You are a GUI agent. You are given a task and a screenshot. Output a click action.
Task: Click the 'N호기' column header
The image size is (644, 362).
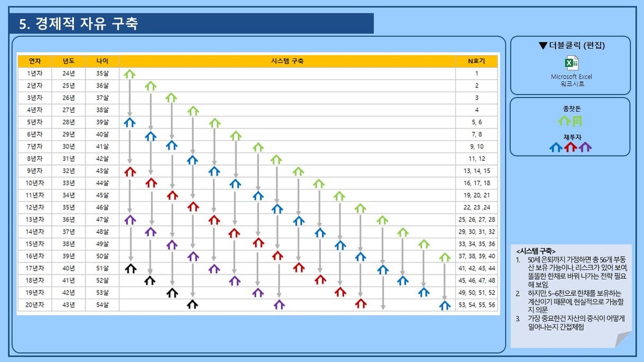[x=476, y=61]
